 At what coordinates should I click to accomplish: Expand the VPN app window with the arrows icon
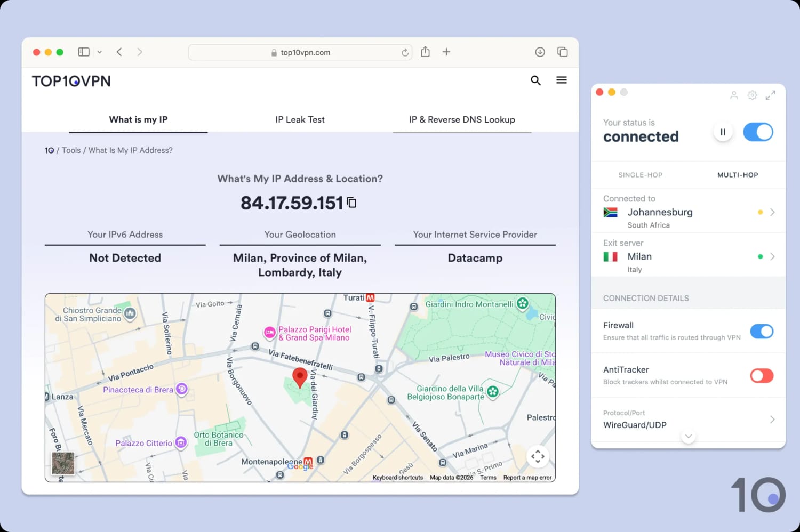(770, 95)
